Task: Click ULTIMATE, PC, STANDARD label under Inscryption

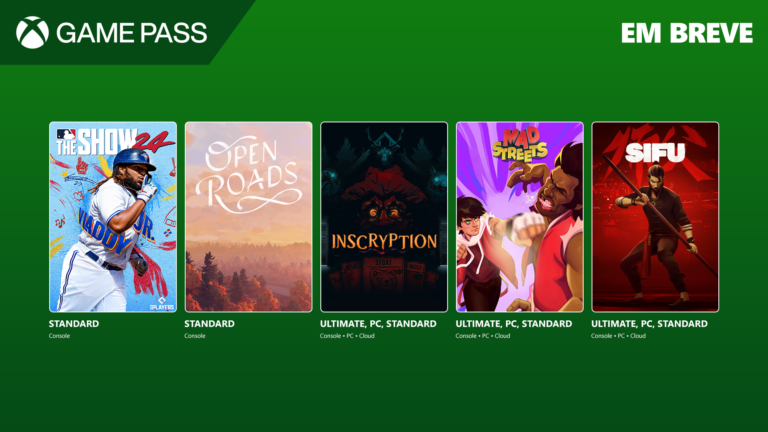Action: 378,324
